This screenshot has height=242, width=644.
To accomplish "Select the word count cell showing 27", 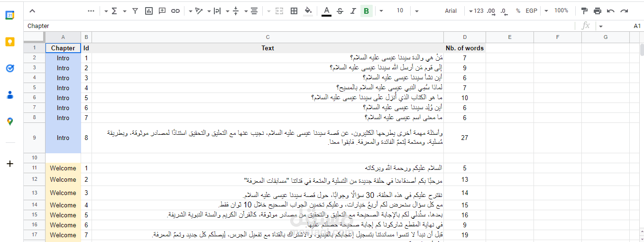I will pyautogui.click(x=465, y=138).
